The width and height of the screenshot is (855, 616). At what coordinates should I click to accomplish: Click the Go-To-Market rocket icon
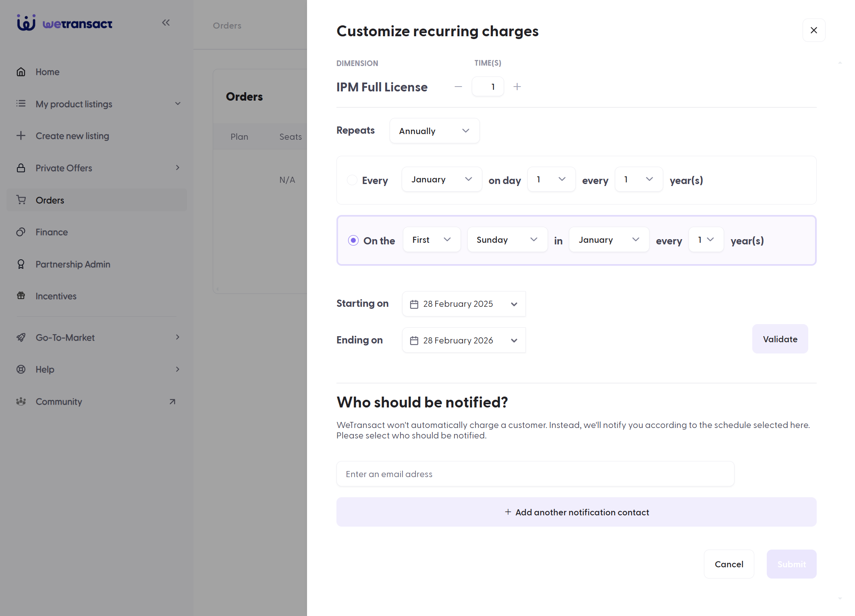pyautogui.click(x=21, y=337)
